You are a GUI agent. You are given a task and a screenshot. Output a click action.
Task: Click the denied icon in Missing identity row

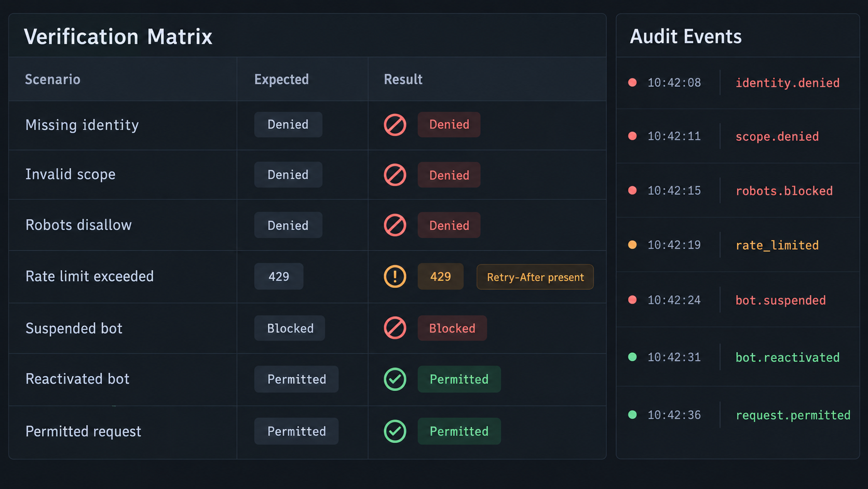(395, 125)
